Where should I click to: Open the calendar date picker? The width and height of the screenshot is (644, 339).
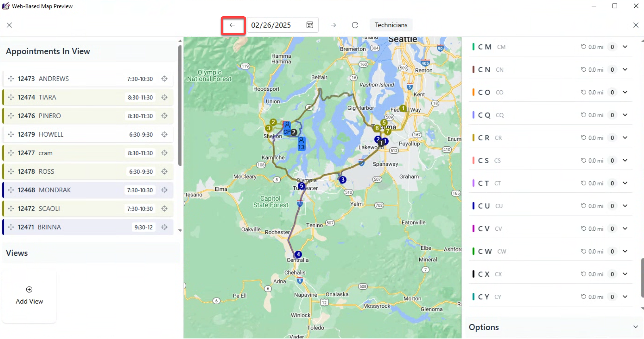tap(310, 25)
